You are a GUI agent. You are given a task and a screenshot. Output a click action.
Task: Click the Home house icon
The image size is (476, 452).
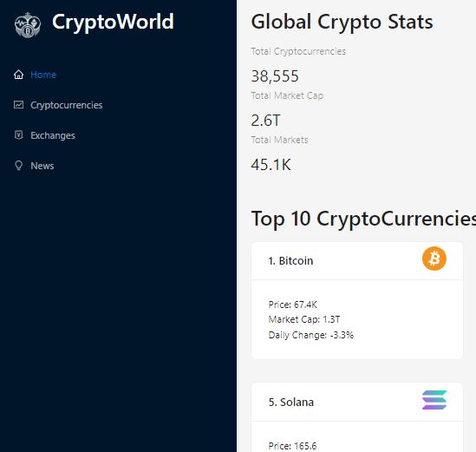[x=18, y=75]
